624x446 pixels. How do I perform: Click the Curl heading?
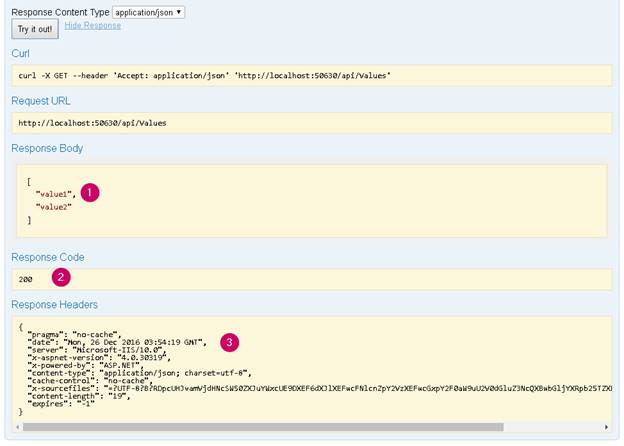click(20, 54)
